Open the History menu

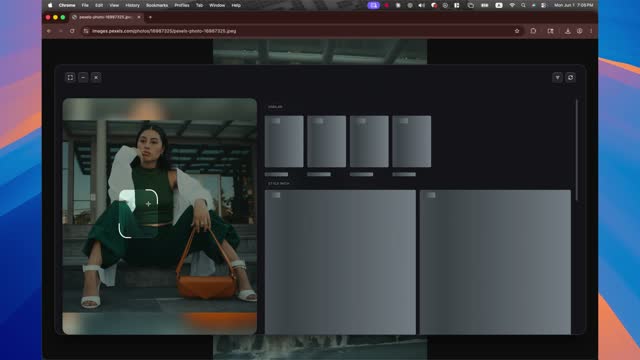click(132, 5)
